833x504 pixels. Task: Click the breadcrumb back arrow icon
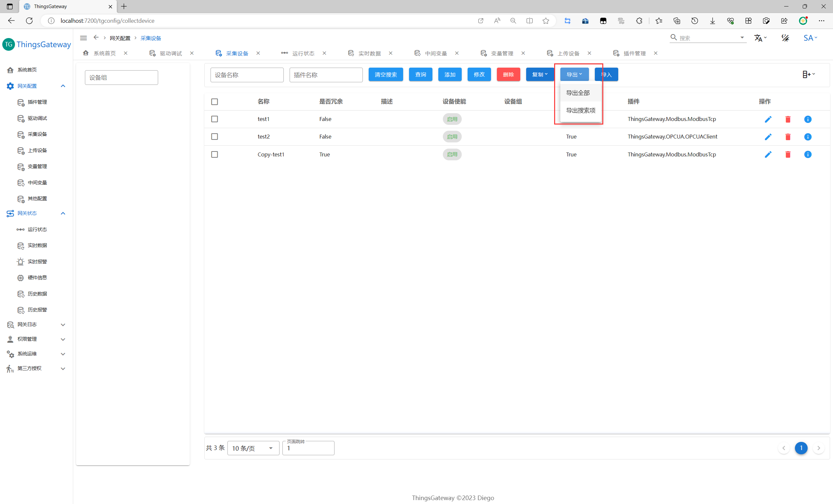pyautogui.click(x=96, y=37)
